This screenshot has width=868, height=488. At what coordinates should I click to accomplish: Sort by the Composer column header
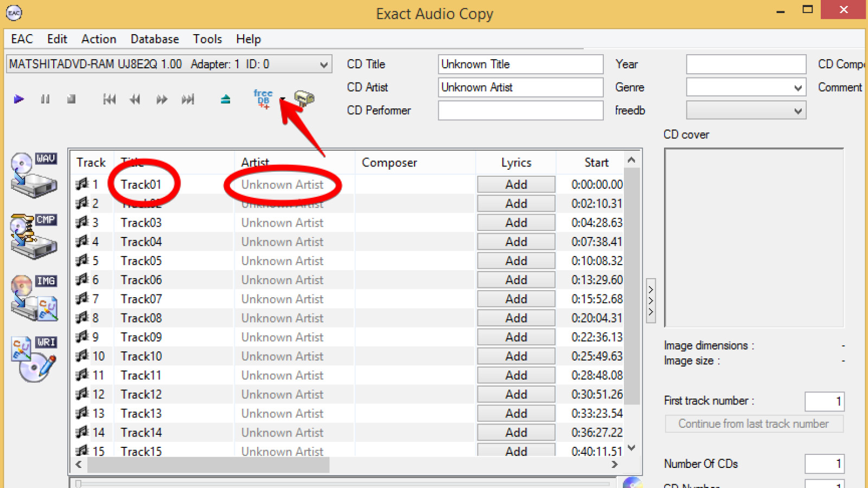[415, 163]
